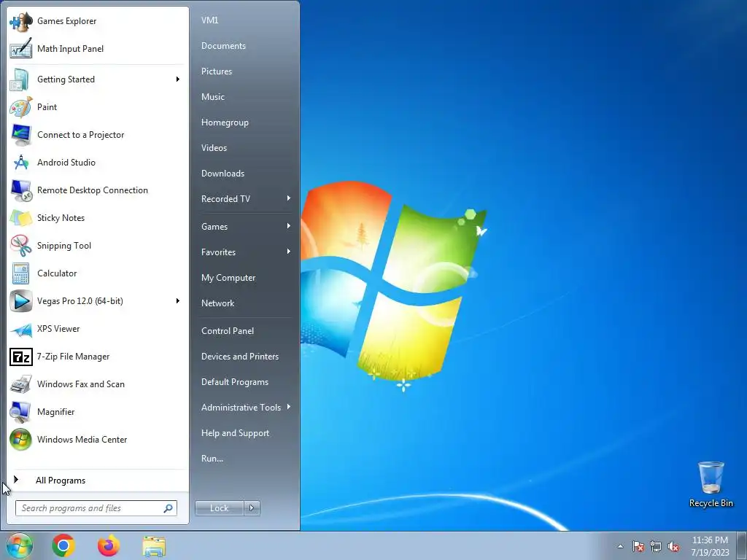Open Default Programs

[234, 382]
